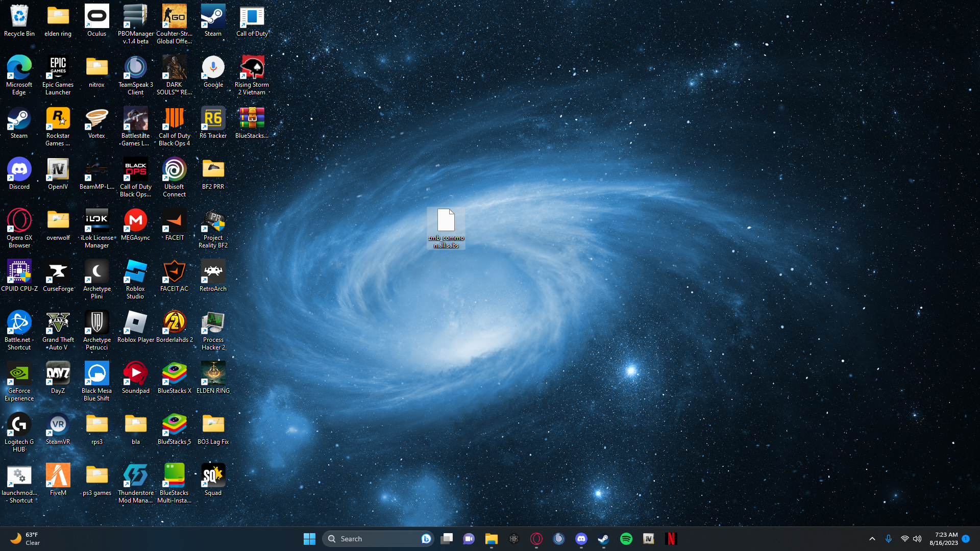Select the RetroArch desktop shortcut

(x=213, y=276)
